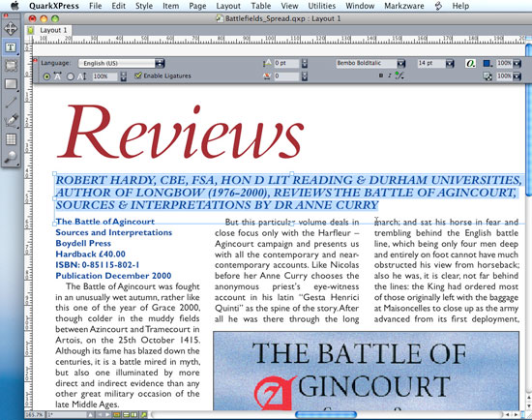
Task: Open the fraction type style icon
Action: 399,75
